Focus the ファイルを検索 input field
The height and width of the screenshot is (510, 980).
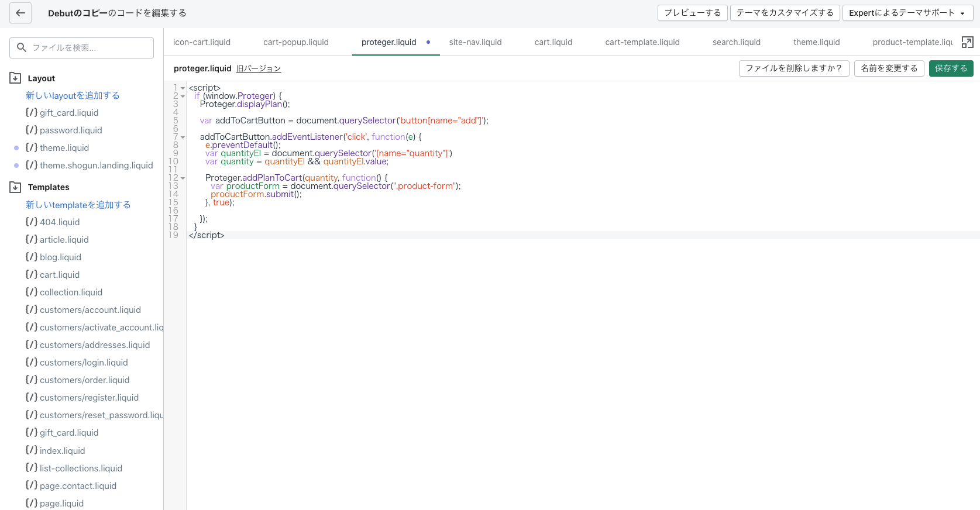tap(82, 48)
